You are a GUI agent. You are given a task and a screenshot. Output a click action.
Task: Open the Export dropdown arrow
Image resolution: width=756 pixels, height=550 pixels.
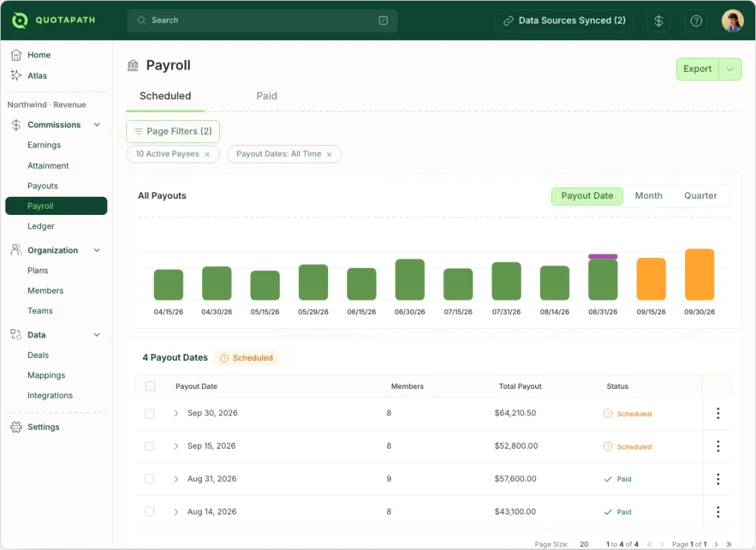[x=730, y=69]
